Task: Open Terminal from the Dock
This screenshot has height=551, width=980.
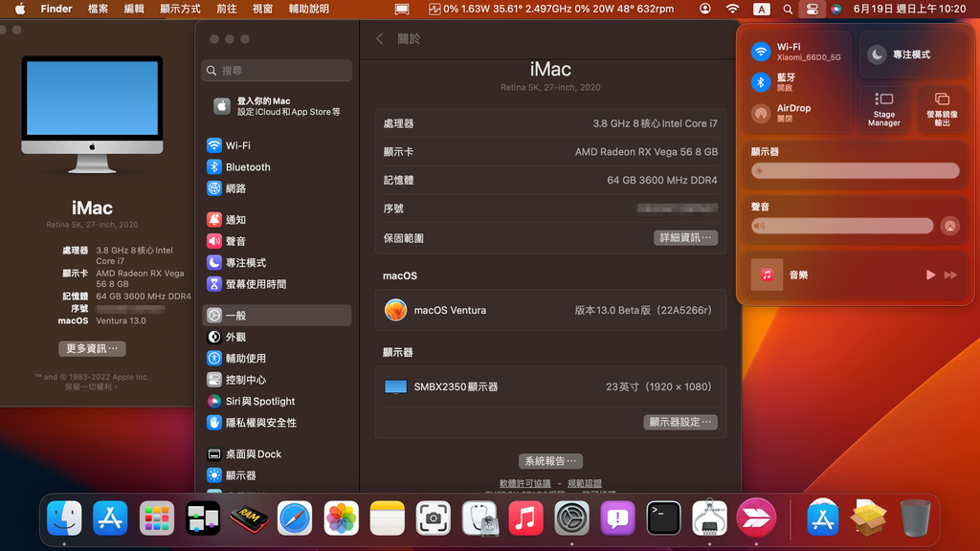Action: (664, 518)
